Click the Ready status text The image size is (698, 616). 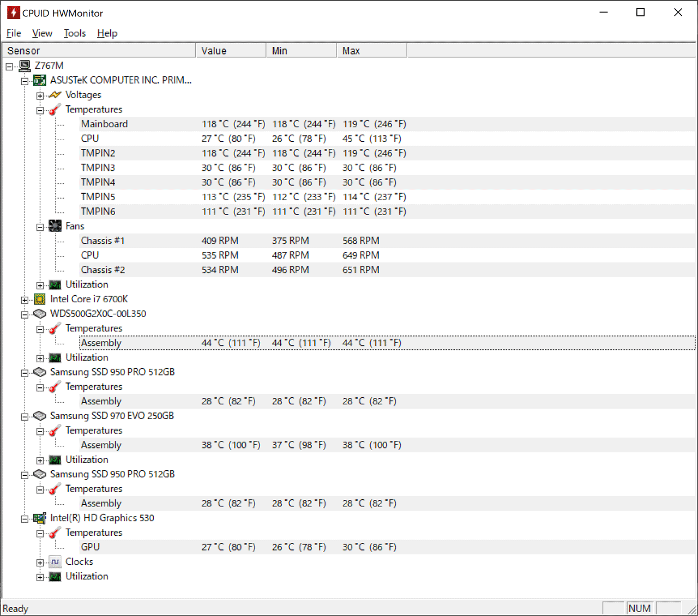point(15,608)
